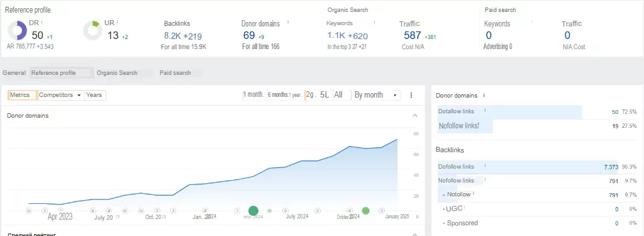Click the small light-green dot after apr. 2024
This screenshot has height=236, width=644.
(x=269, y=211)
